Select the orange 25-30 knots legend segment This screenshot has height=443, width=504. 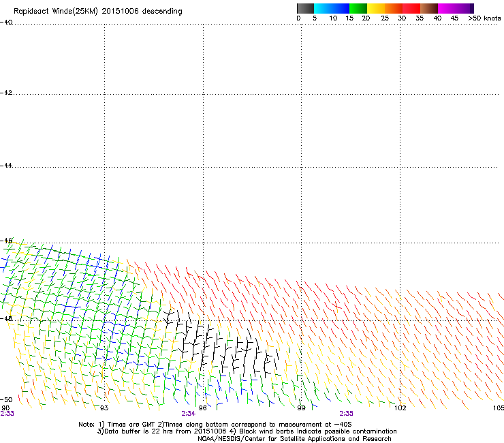click(x=394, y=8)
